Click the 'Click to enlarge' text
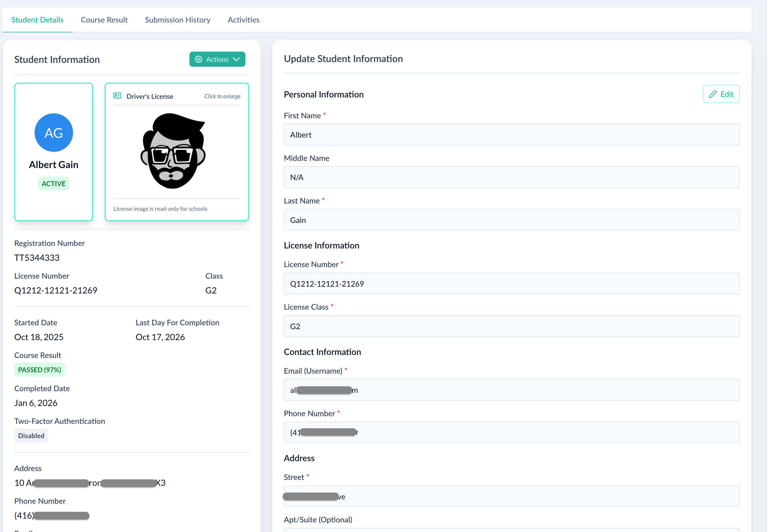 222,96
